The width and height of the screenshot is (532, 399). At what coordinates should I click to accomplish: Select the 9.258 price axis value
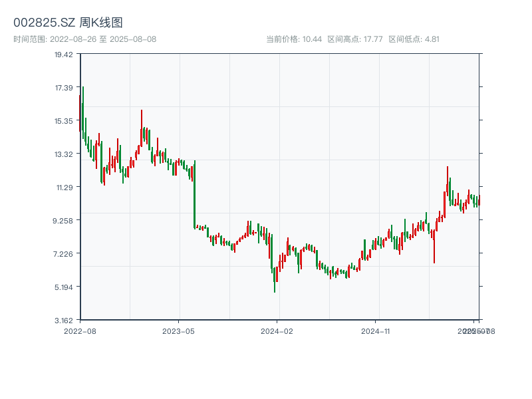tap(64, 221)
